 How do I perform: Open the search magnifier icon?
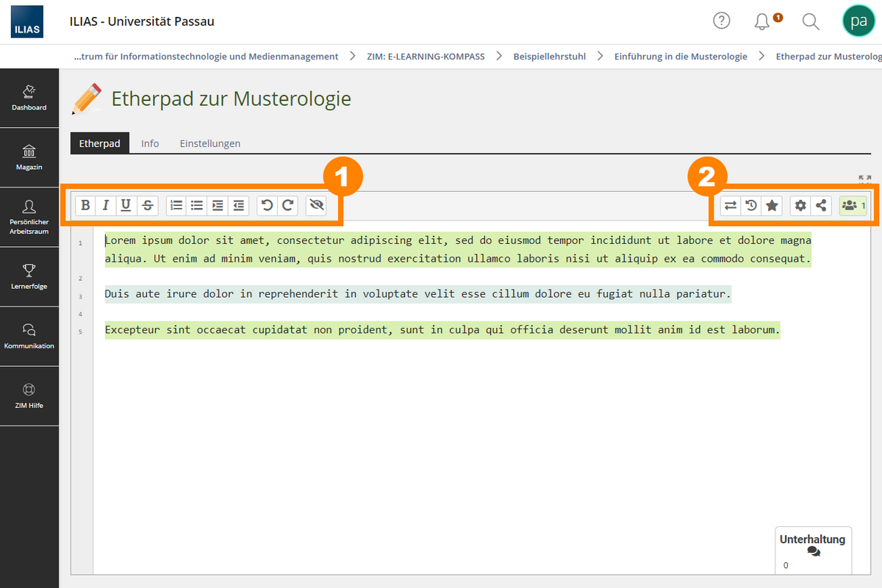pyautogui.click(x=811, y=22)
